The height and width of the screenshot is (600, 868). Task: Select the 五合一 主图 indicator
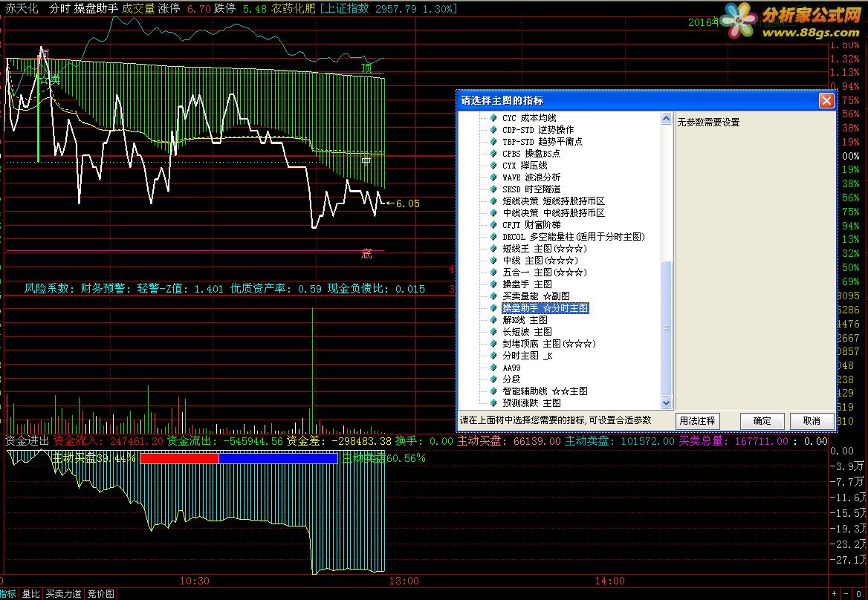544,272
